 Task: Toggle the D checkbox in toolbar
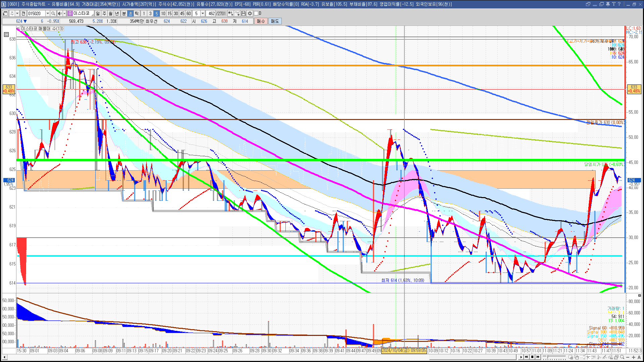click(x=256, y=13)
